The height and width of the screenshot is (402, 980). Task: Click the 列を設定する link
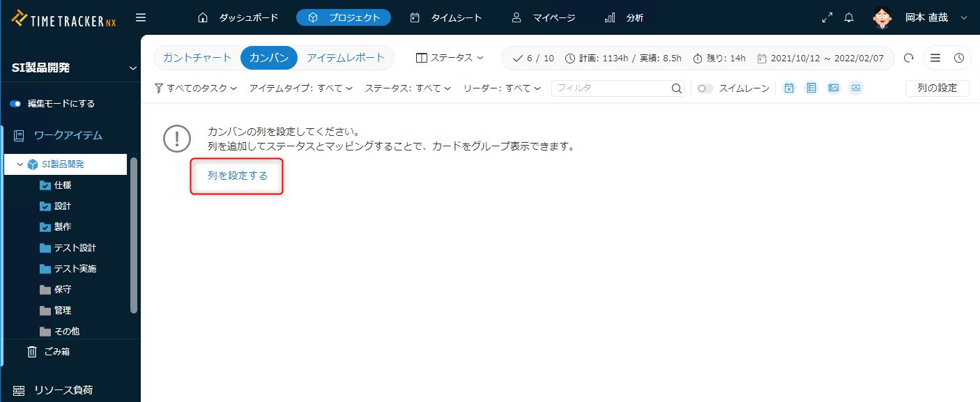click(238, 176)
